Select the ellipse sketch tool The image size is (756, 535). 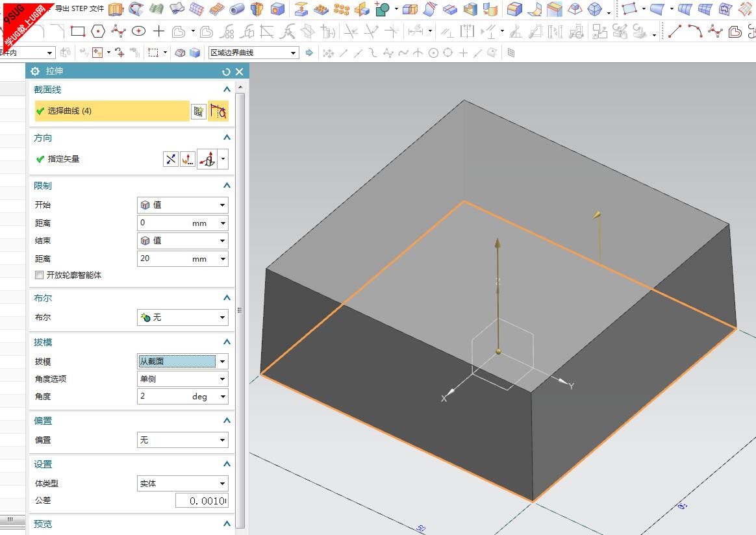coord(139,32)
